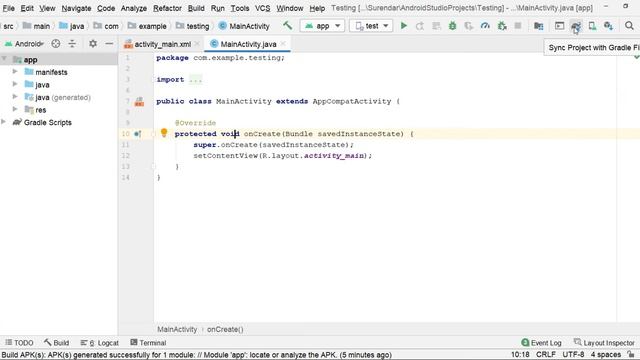The width and height of the screenshot is (640, 360).
Task: Expand the folded import statement
Action: (196, 80)
